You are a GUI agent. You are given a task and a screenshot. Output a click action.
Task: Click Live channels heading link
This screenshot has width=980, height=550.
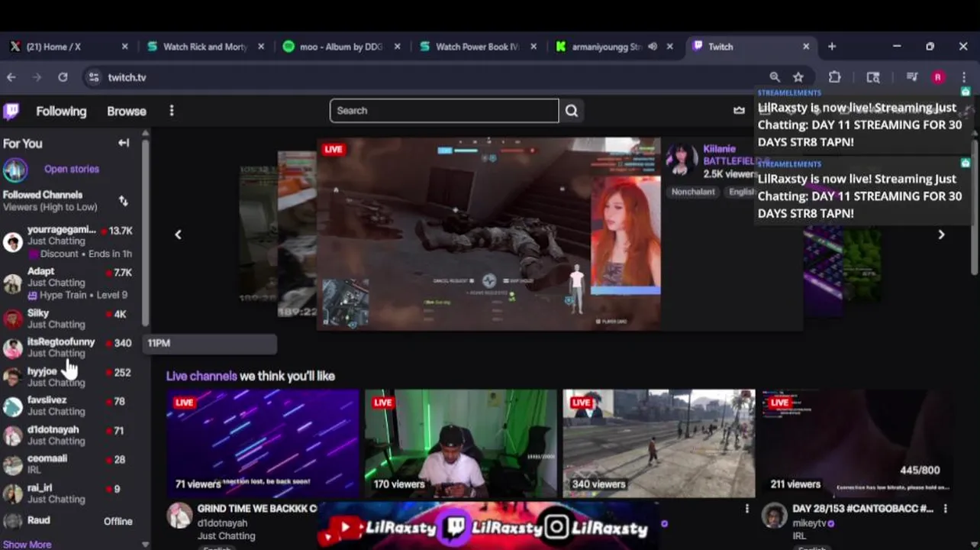point(201,376)
